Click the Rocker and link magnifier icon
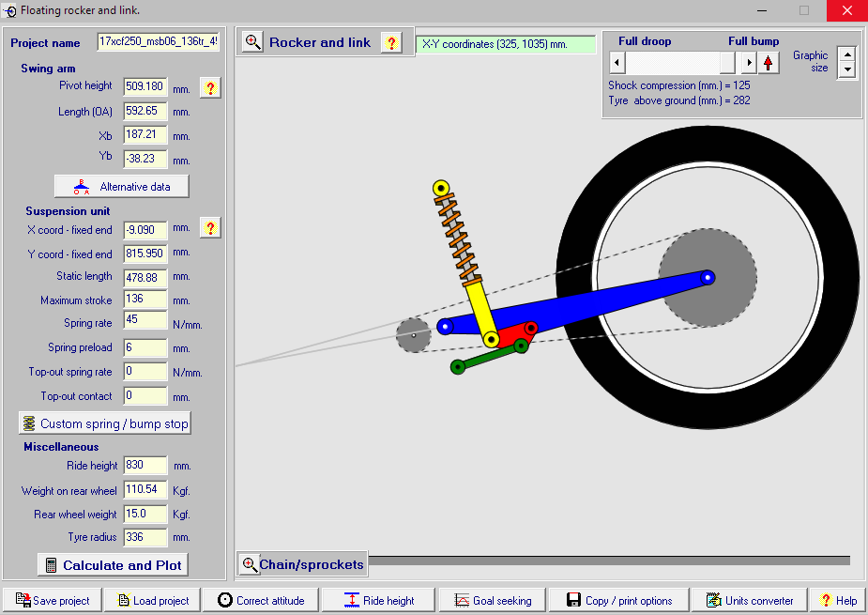 pos(253,42)
